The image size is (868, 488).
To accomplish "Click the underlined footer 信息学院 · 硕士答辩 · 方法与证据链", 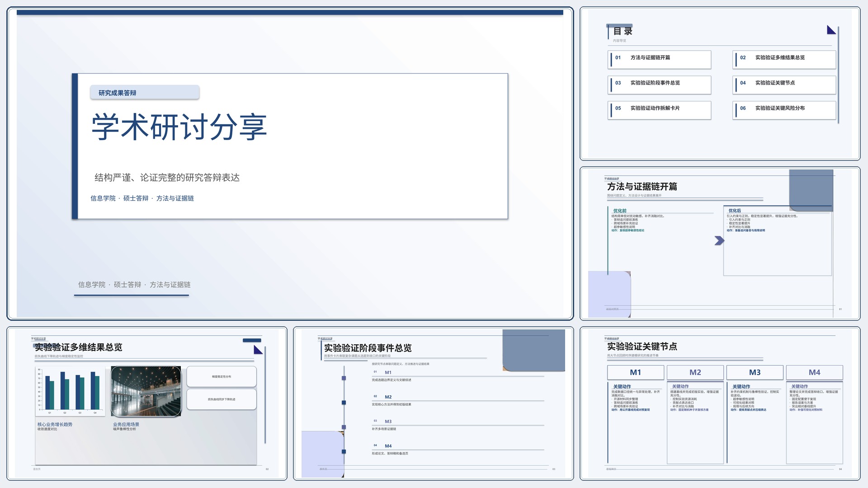I will point(134,285).
